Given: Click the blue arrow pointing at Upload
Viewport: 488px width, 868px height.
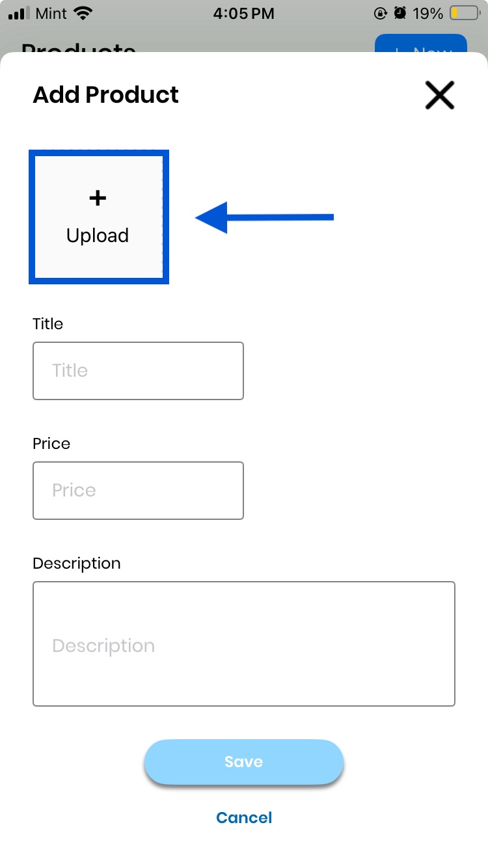Looking at the screenshot, I should coord(264,217).
